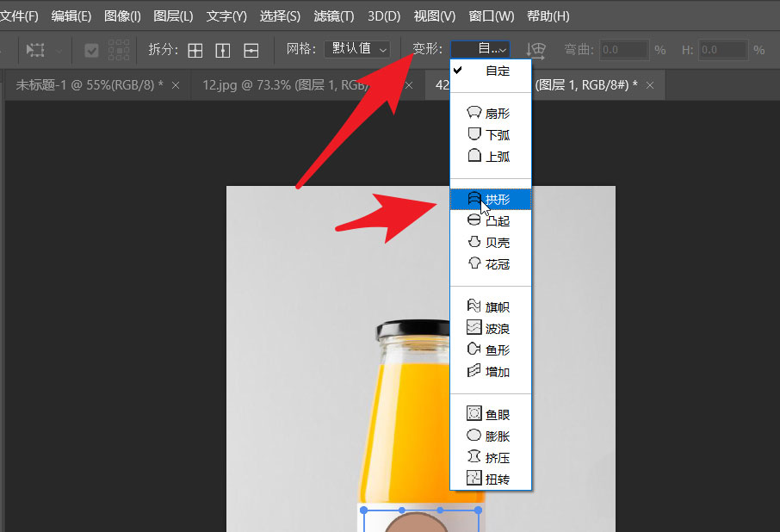Select 扇形 warp style

click(491, 114)
